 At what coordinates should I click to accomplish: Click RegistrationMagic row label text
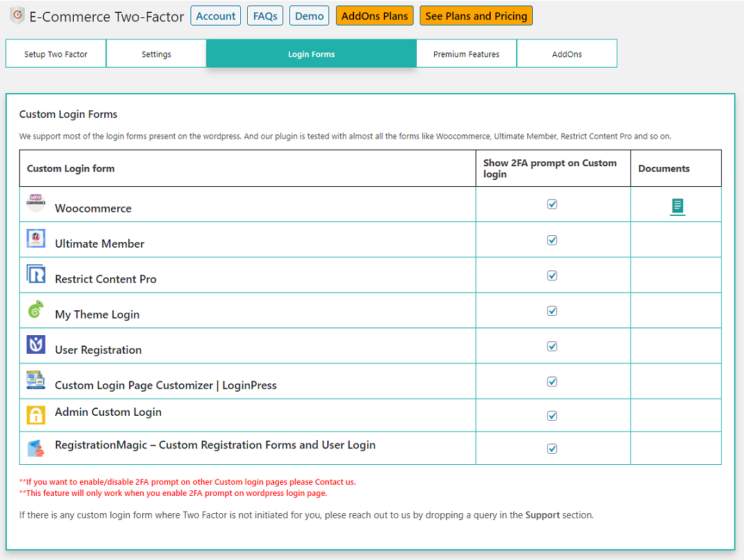(215, 445)
